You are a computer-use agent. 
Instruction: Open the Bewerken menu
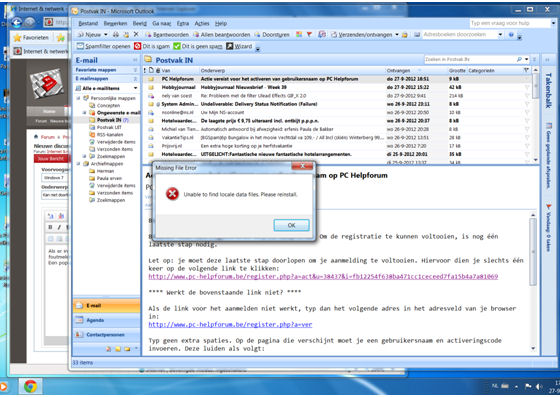(115, 23)
